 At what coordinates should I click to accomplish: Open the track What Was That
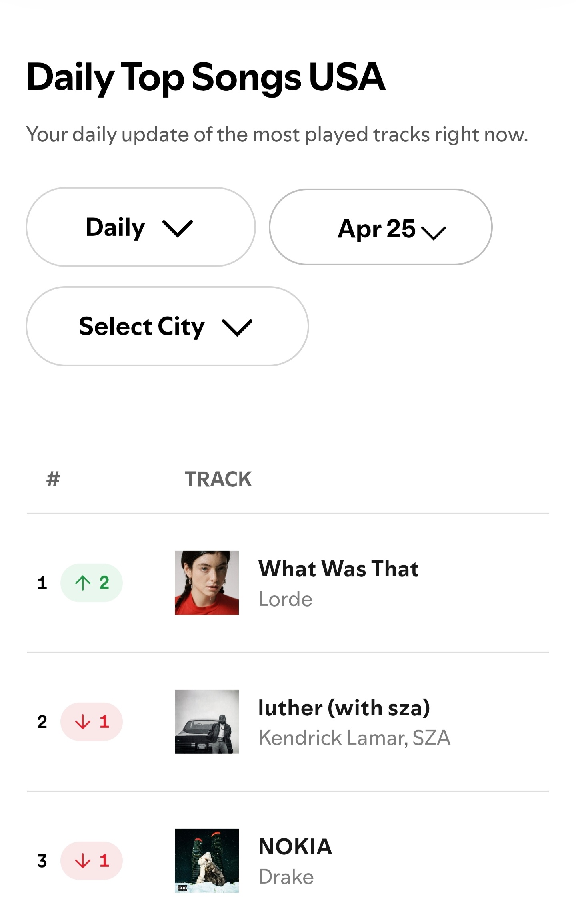coord(338,569)
